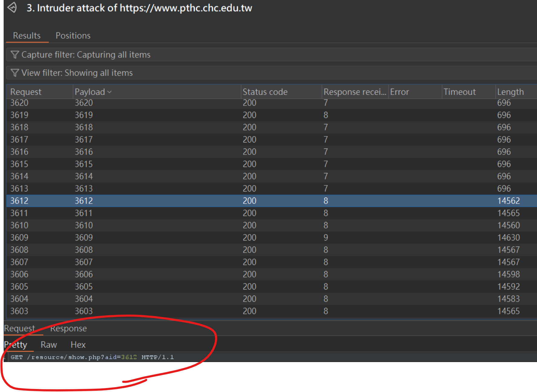Open the Request tab in the lower pane
This screenshot has height=392, width=537.
[19, 328]
